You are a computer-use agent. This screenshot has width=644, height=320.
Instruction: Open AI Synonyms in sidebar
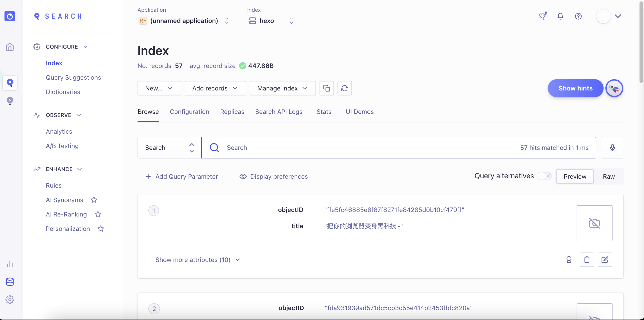(64, 200)
